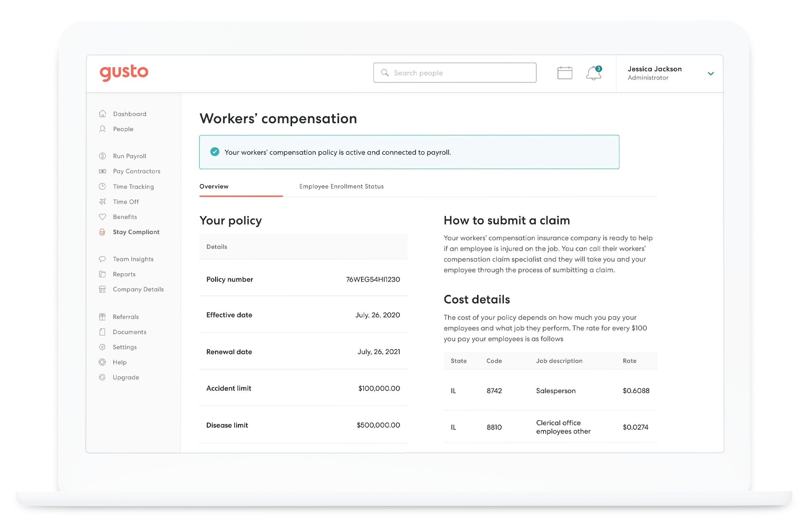Click the Gusto logo

124,72
